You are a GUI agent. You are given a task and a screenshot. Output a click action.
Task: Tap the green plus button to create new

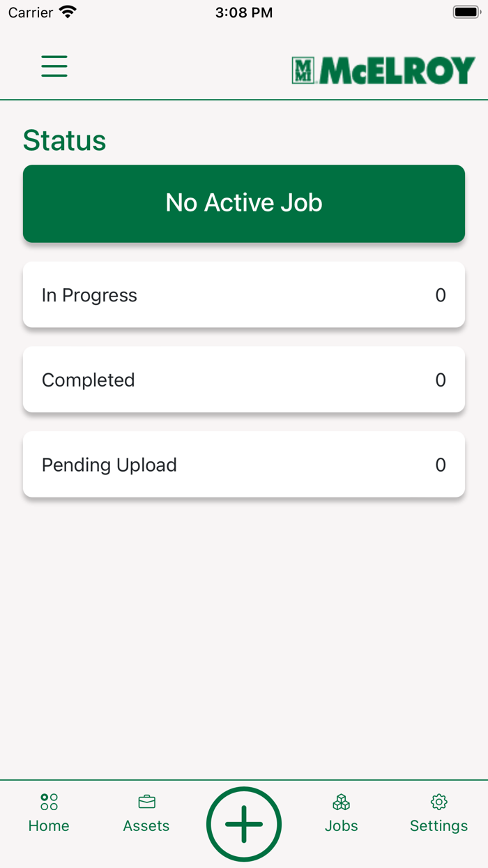pyautogui.click(x=243, y=823)
